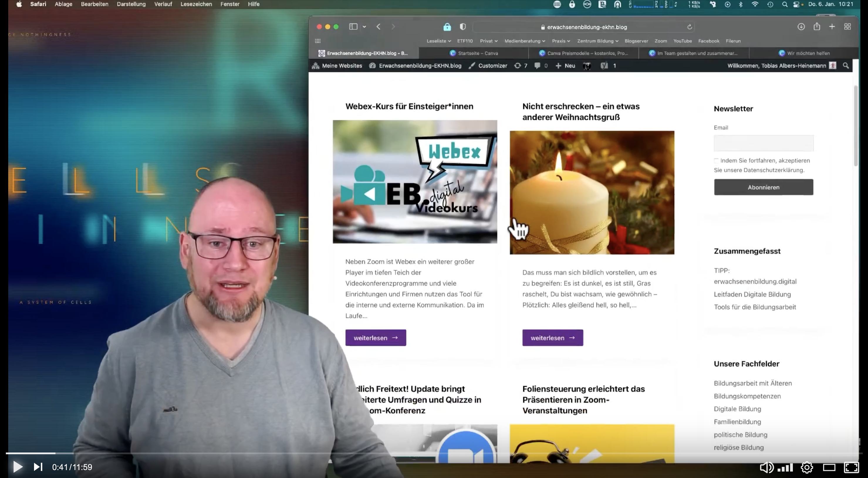Open the video settings gear icon
Viewport: 868px width, 478px height.
point(807,467)
